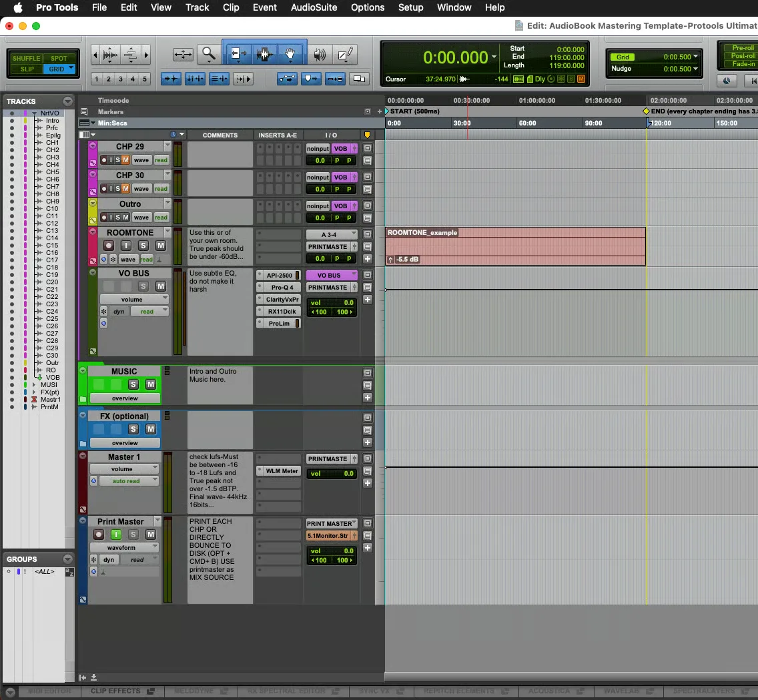Mute the MUSIC folder track
The image size is (758, 700).
[x=151, y=384]
